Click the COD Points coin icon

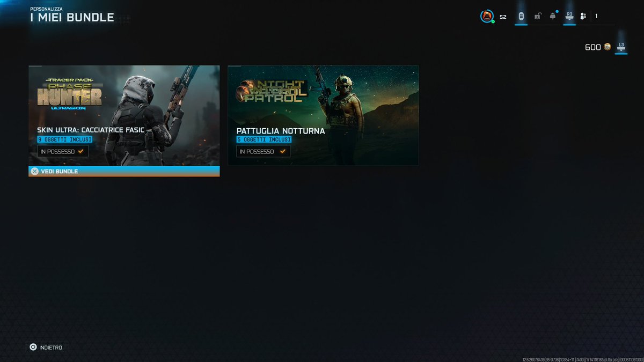tap(608, 47)
